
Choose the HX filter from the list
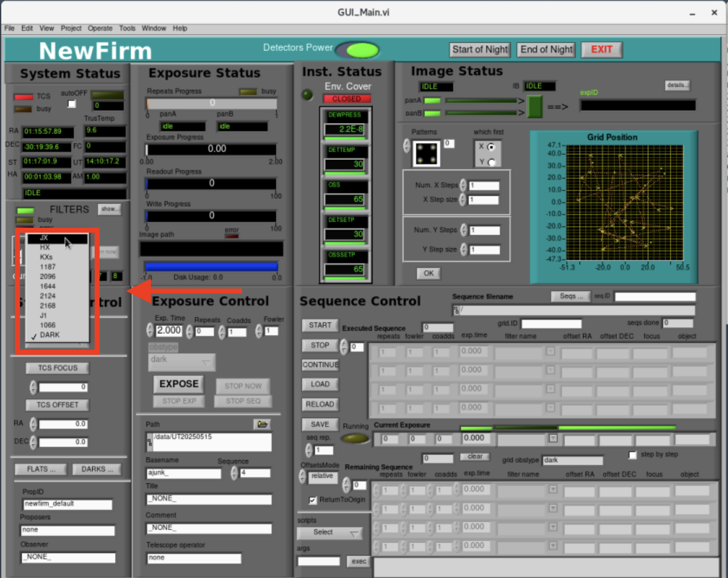tap(57, 248)
